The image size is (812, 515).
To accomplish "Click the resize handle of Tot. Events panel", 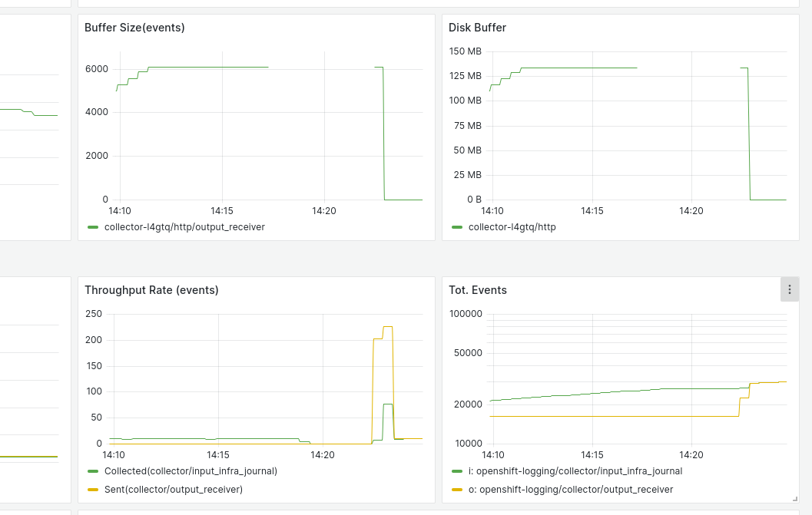I will [794, 499].
